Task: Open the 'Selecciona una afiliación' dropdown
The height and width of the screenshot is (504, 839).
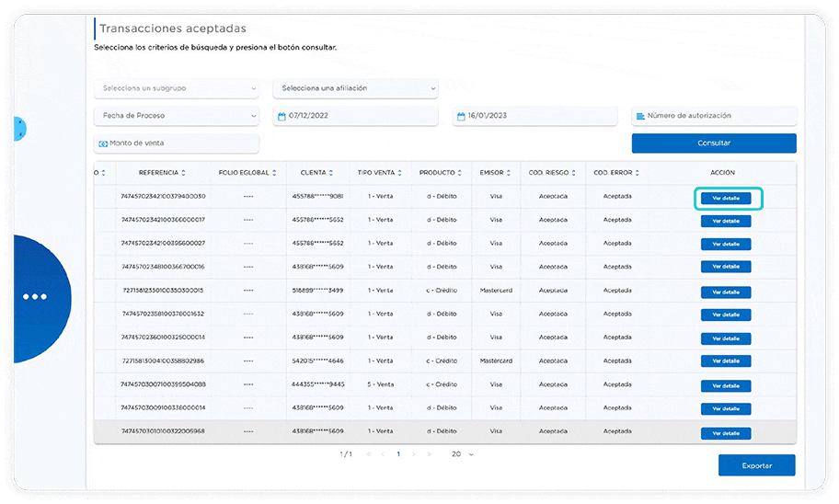Action: pyautogui.click(x=356, y=89)
